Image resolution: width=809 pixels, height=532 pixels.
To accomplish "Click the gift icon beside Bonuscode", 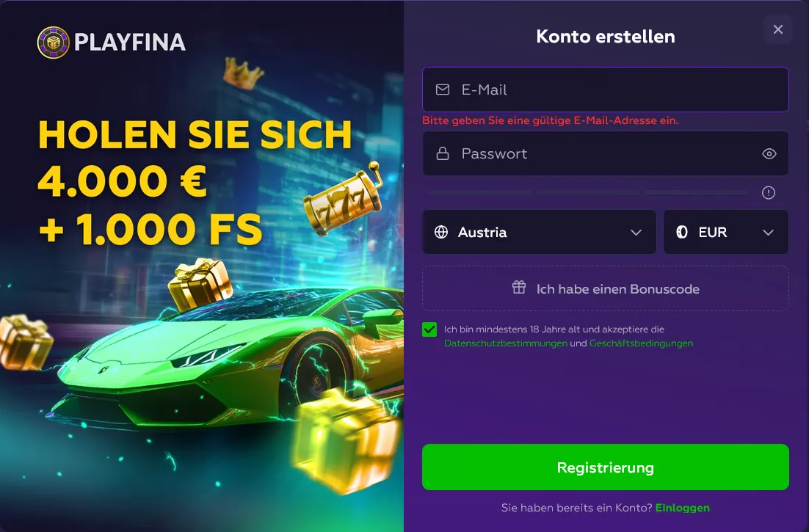I will 519,287.
